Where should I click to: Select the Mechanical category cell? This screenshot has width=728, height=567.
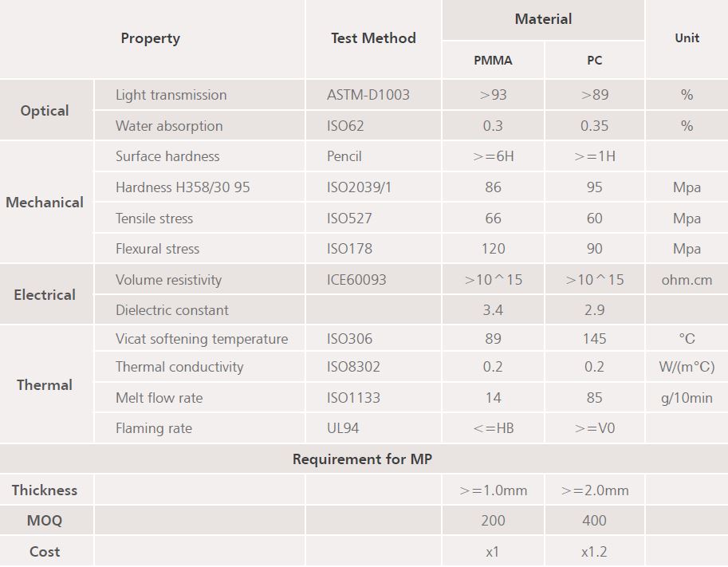45,203
